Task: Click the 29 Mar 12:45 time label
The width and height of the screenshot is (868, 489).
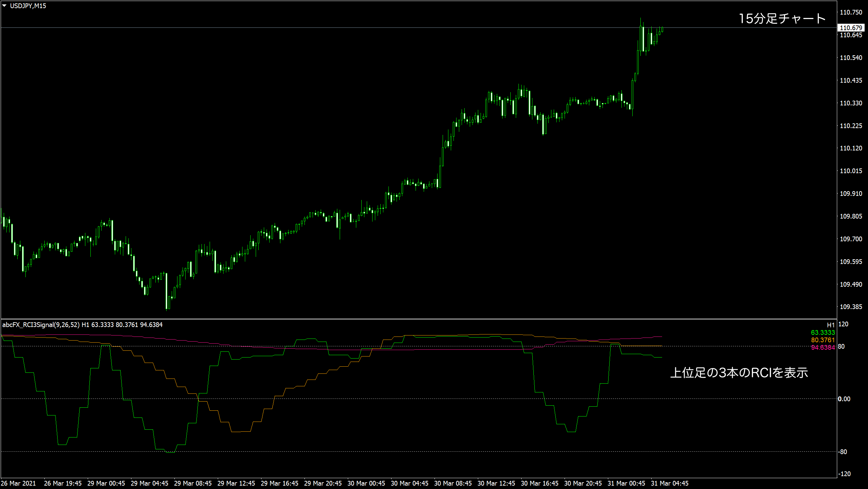Action: (x=236, y=483)
